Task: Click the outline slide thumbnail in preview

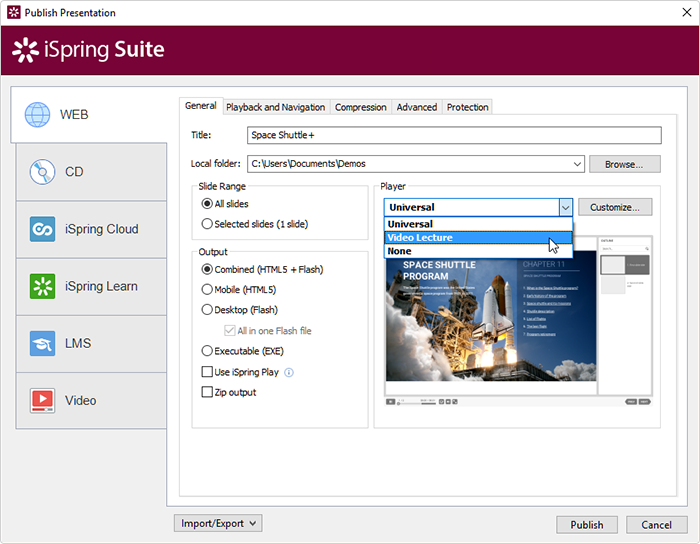Action: click(625, 265)
